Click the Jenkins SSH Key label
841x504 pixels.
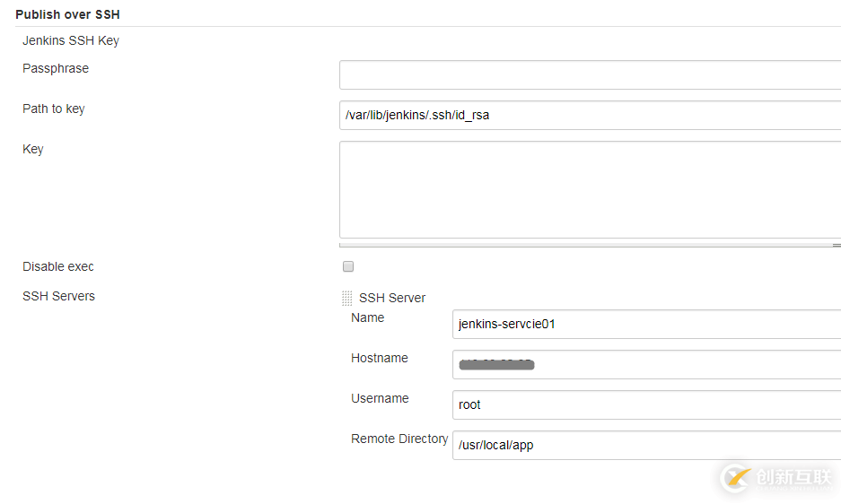(71, 40)
